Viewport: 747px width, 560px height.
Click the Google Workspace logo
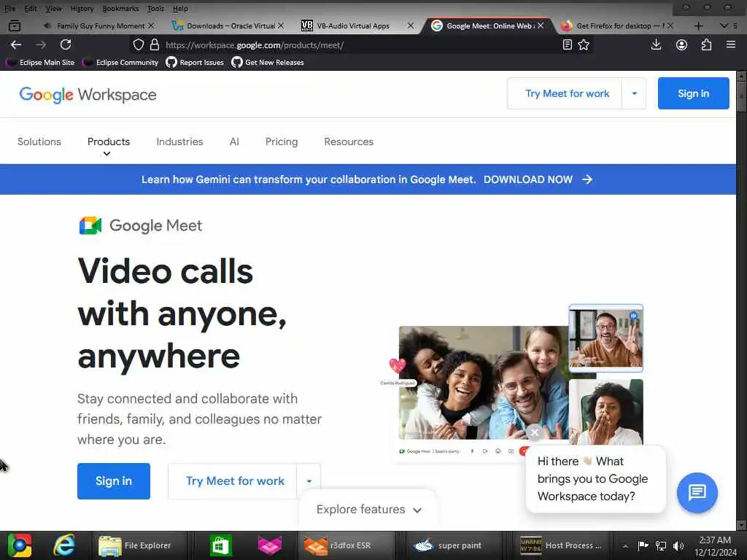coord(88,94)
